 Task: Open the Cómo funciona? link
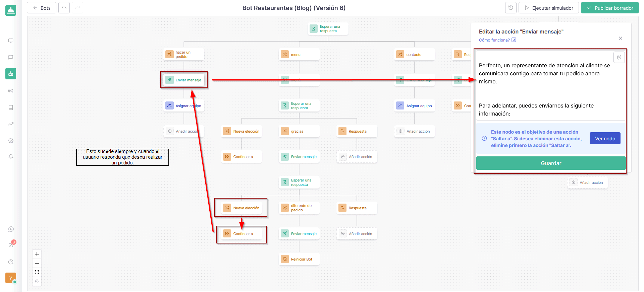(x=497, y=40)
